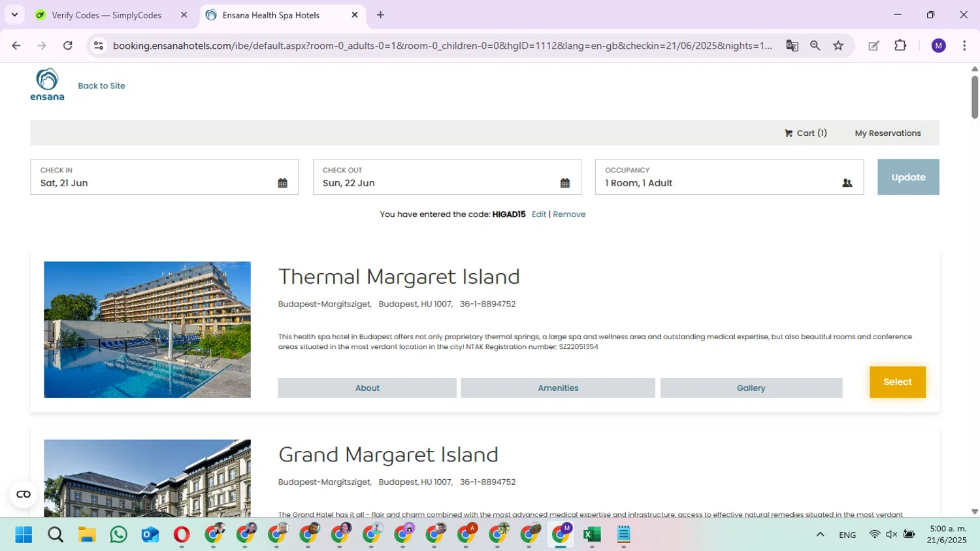Open the zoom magnifier icon in address bar
Screen dimensions: 980x551
click(815, 46)
